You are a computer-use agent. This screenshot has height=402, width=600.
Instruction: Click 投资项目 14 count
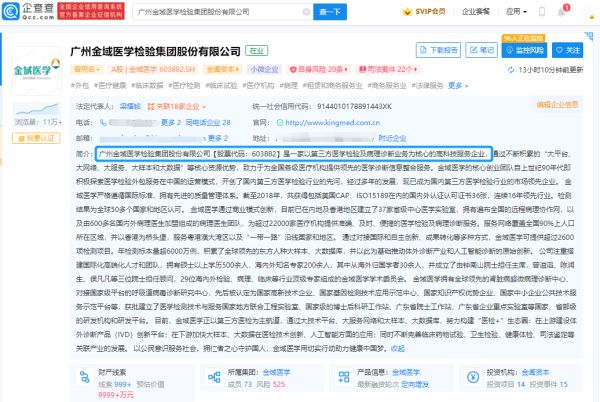click(506, 384)
